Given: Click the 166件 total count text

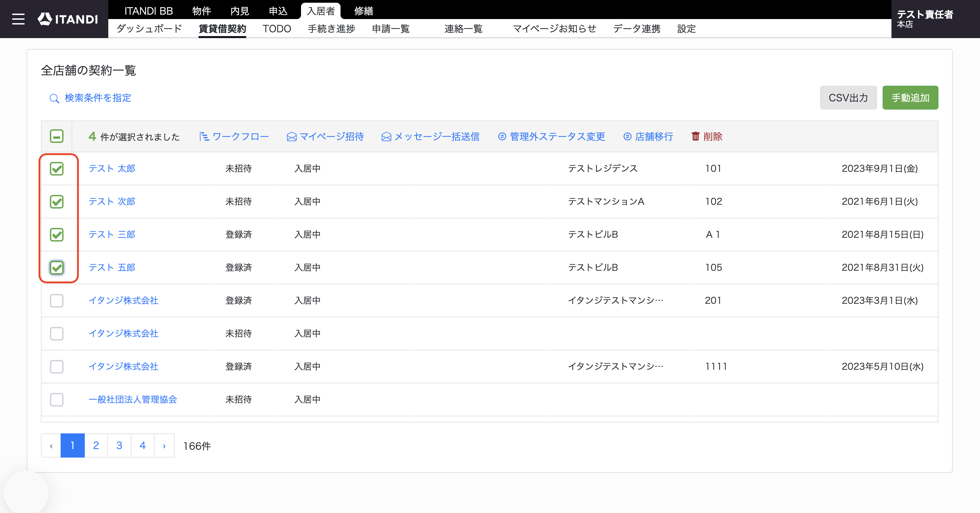Looking at the screenshot, I should [197, 446].
